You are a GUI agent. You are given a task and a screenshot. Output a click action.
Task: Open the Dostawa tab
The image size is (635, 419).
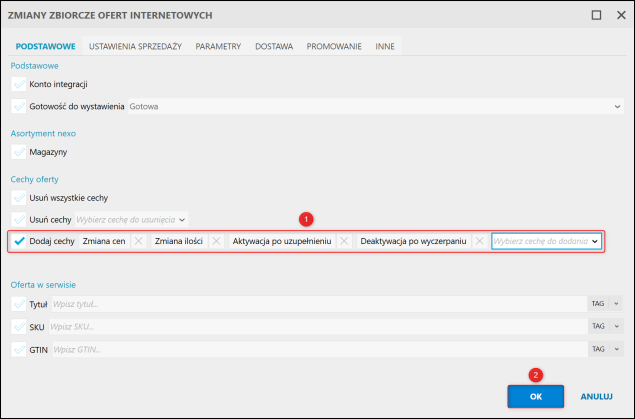(x=274, y=47)
